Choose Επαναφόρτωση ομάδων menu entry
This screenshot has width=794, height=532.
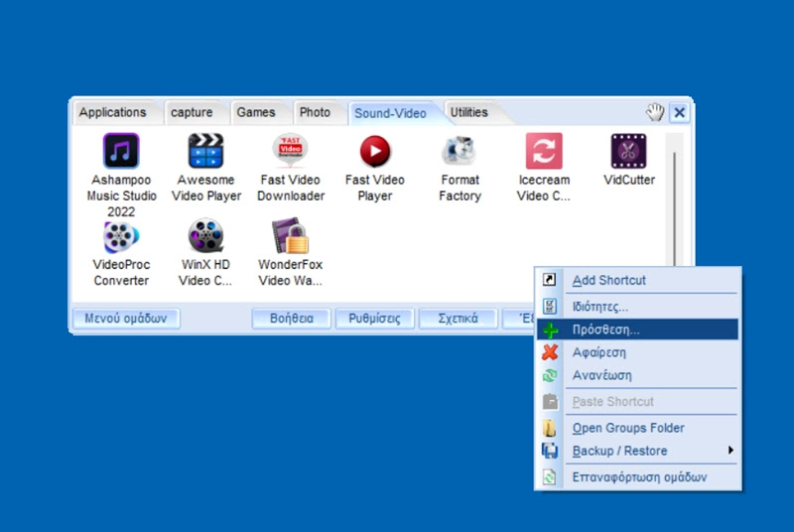[637, 476]
